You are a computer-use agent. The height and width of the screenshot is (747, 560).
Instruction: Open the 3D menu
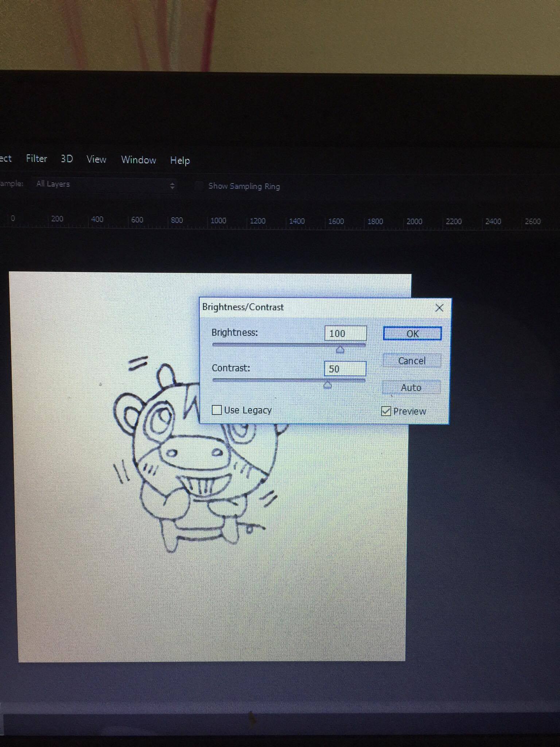(x=67, y=159)
